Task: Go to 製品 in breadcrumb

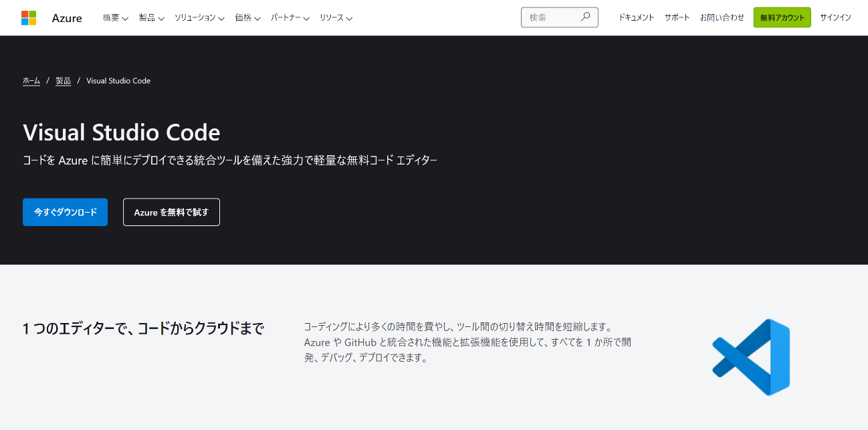Action: (x=63, y=80)
